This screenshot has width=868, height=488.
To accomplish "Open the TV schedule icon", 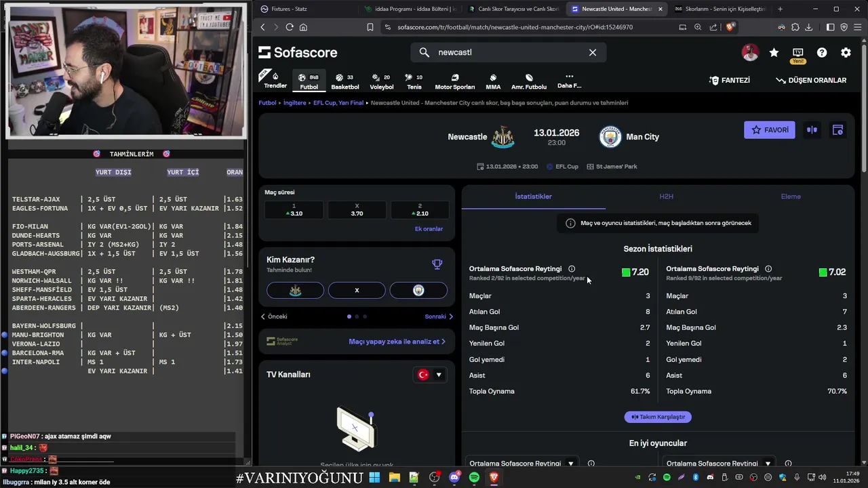I will pyautogui.click(x=797, y=52).
